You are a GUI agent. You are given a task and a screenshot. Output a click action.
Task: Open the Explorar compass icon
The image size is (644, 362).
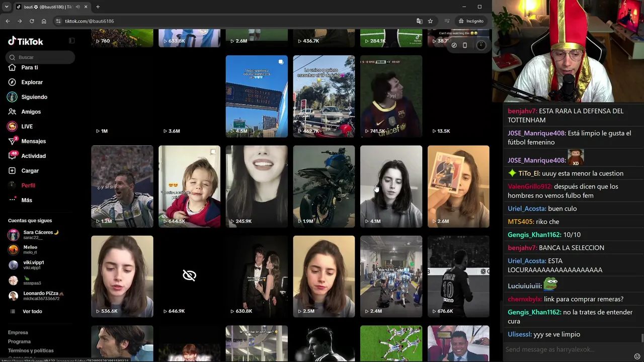click(12, 82)
